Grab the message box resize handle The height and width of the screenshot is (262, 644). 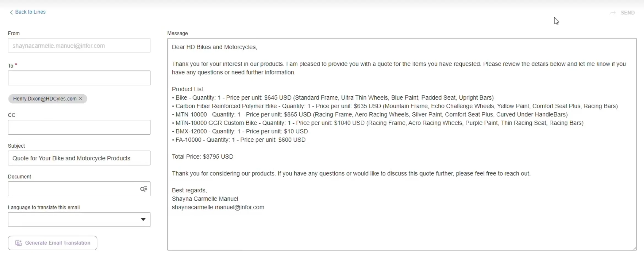(634, 248)
